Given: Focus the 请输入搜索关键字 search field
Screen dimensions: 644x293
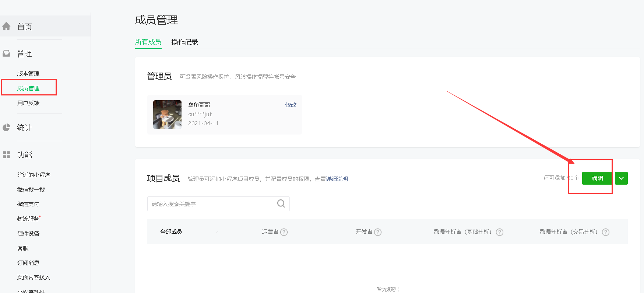Looking at the screenshot, I should tap(218, 204).
